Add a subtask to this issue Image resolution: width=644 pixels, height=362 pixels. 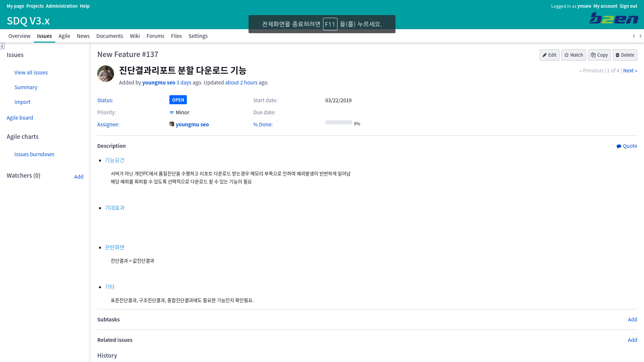(632, 319)
